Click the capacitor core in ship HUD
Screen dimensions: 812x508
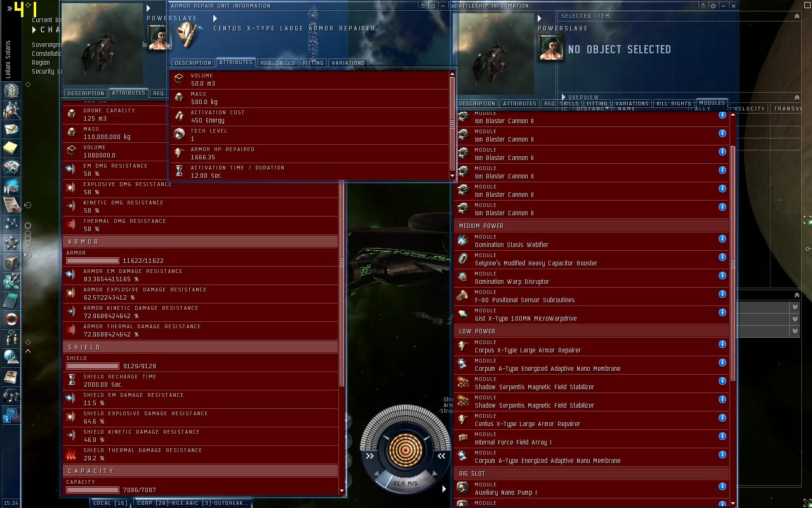click(405, 450)
